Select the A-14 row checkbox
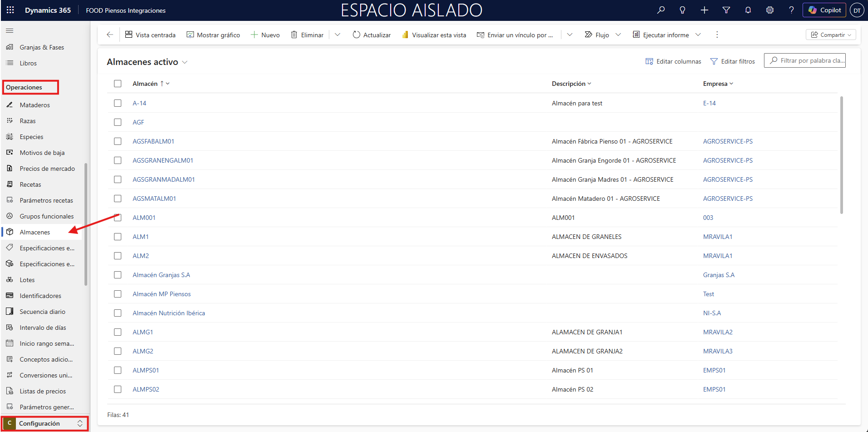 (118, 103)
